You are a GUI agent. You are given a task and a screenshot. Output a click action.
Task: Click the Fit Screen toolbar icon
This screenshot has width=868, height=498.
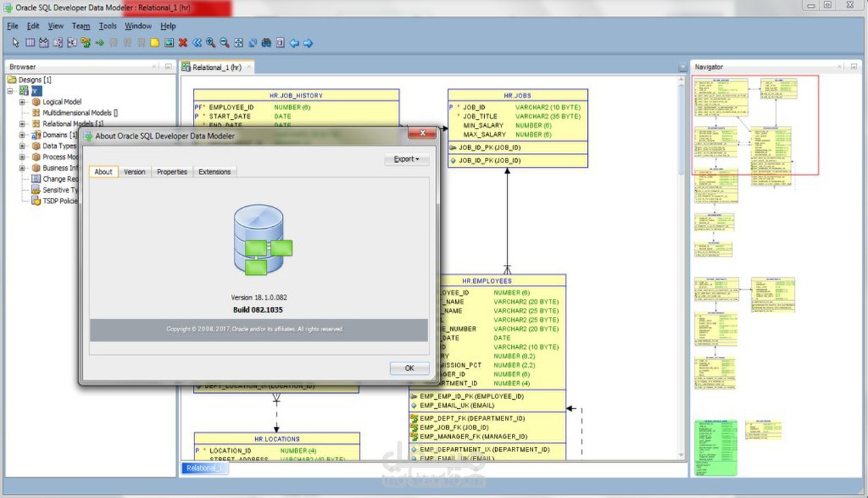(x=237, y=42)
